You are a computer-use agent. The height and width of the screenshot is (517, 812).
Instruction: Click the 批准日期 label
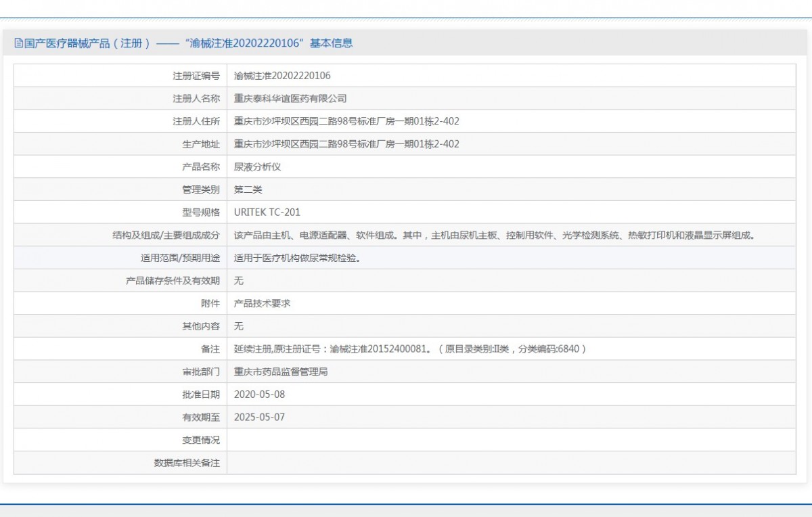pyautogui.click(x=201, y=394)
